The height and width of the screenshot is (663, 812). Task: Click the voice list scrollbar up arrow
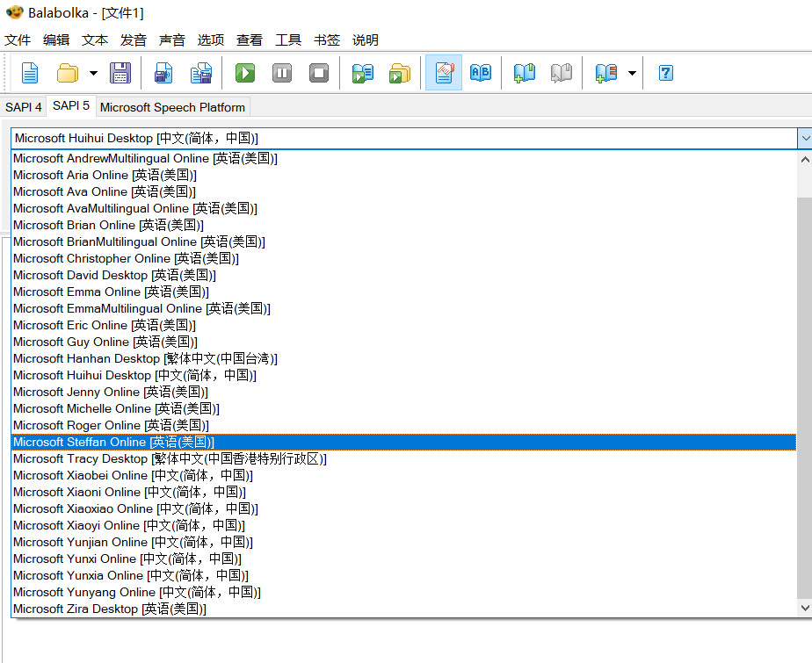coord(805,160)
